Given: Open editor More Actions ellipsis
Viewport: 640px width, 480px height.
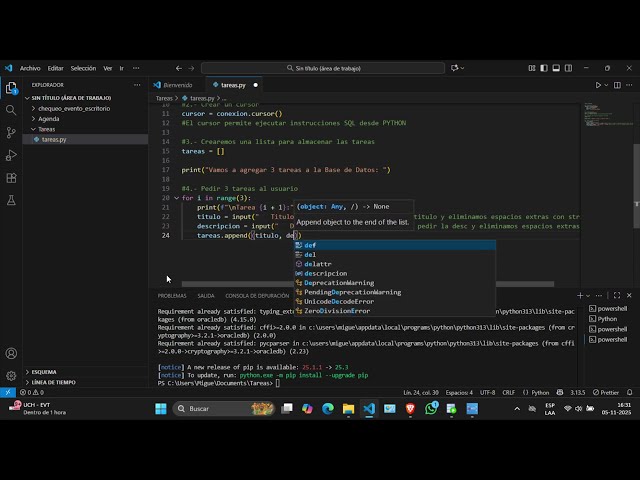Looking at the screenshot, I should point(629,85).
